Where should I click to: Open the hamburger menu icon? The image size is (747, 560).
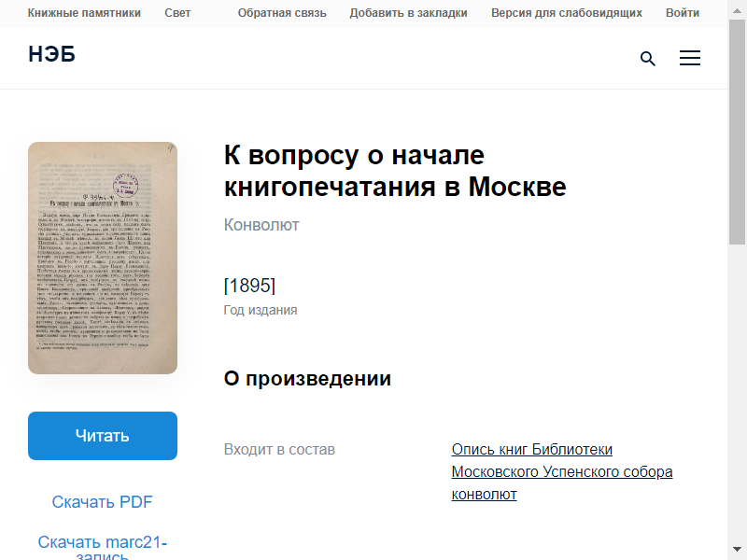click(x=689, y=58)
